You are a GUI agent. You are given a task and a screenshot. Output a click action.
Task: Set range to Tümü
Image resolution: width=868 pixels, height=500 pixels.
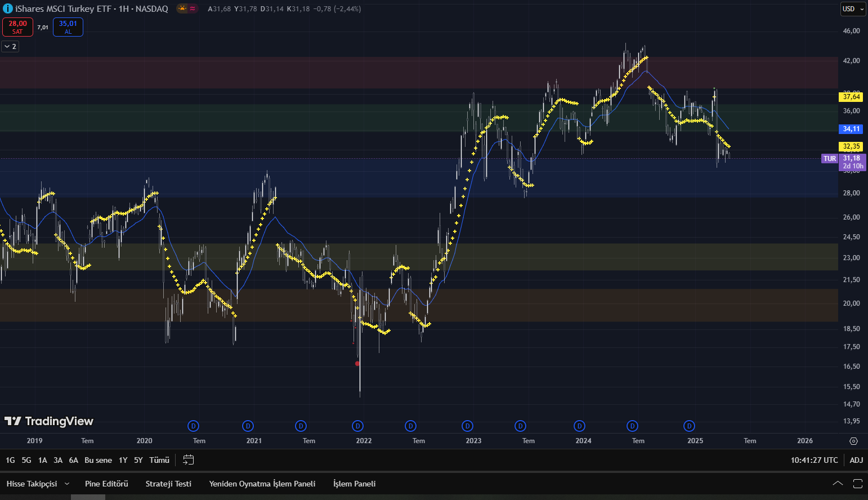coord(159,460)
